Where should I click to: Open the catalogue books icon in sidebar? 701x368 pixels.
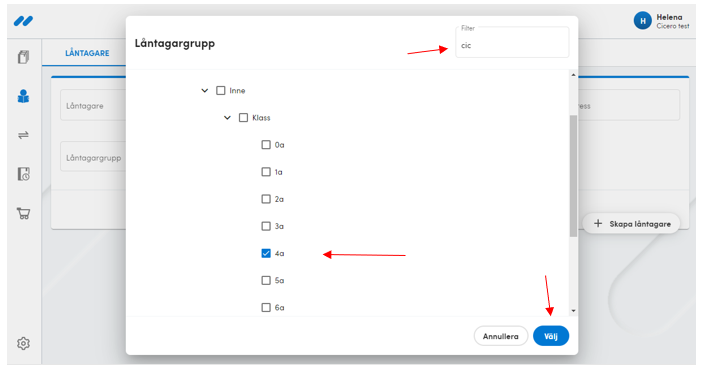point(23,57)
